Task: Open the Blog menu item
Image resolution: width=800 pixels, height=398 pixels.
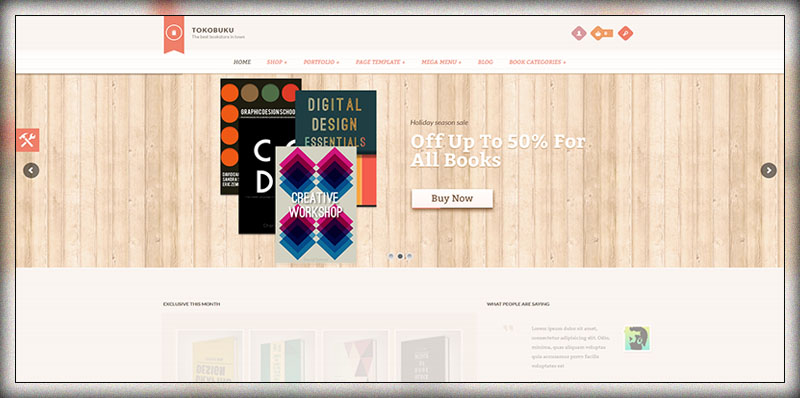Action: (x=485, y=62)
